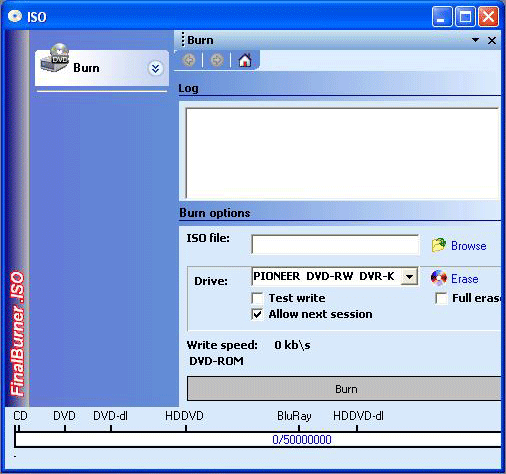This screenshot has width=506, height=474.
Task: Click the '0 kb\s' speed value
Action: click(292, 345)
